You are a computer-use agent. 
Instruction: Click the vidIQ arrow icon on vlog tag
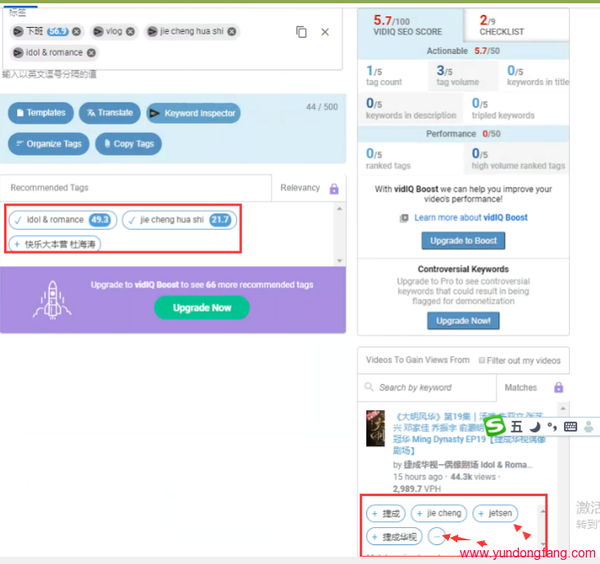click(98, 31)
